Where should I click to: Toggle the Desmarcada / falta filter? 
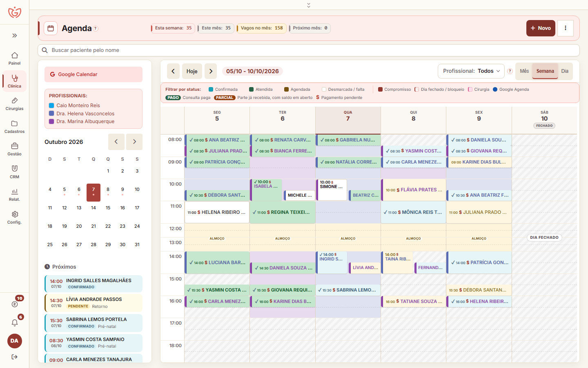[343, 90]
